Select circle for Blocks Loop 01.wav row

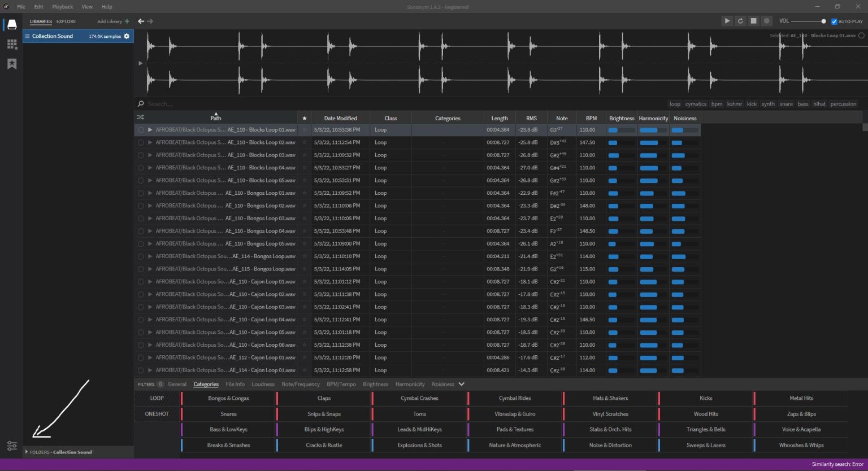[x=141, y=130]
